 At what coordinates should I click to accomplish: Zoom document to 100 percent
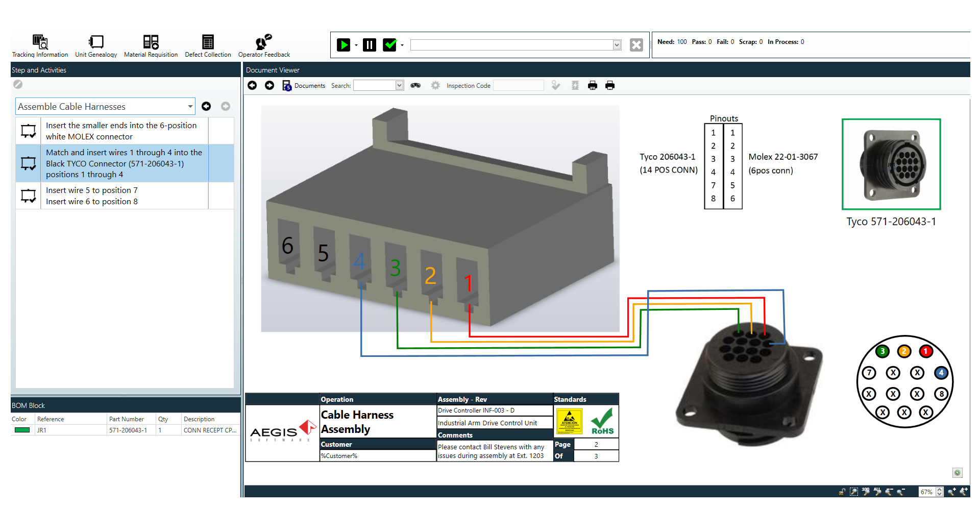(866, 492)
